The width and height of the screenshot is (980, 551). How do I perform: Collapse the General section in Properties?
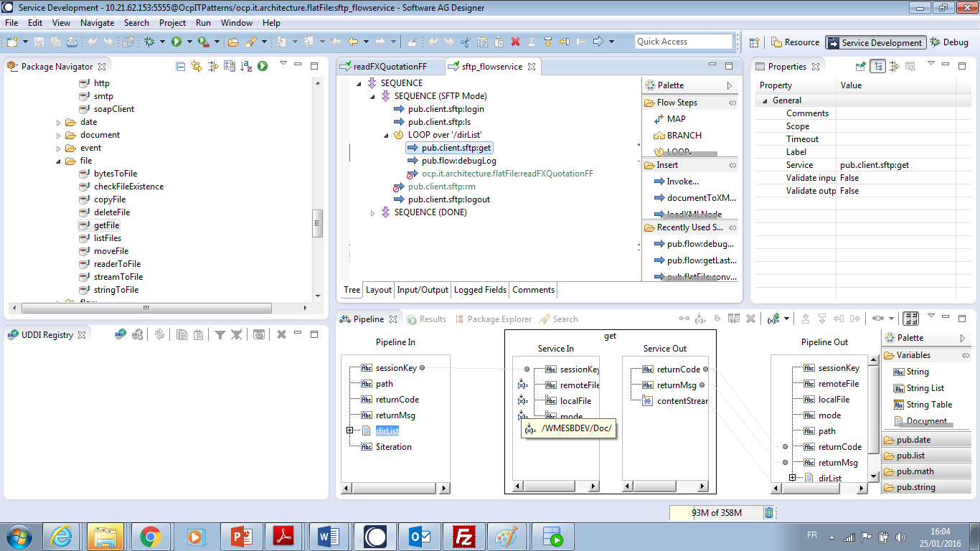click(765, 101)
